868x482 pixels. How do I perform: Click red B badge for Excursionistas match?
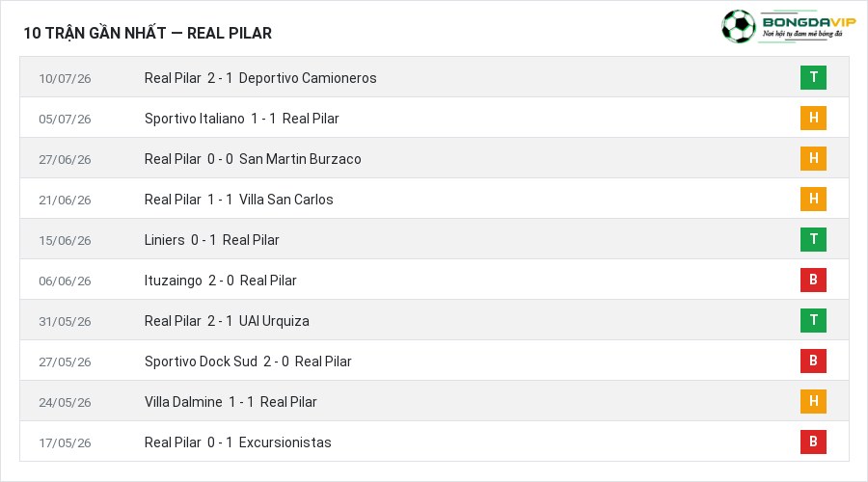(x=813, y=442)
